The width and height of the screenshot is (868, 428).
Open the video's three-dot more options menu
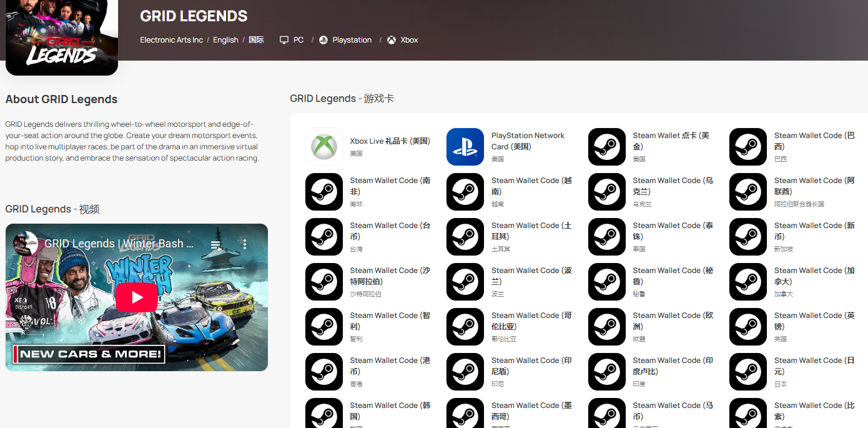[245, 244]
